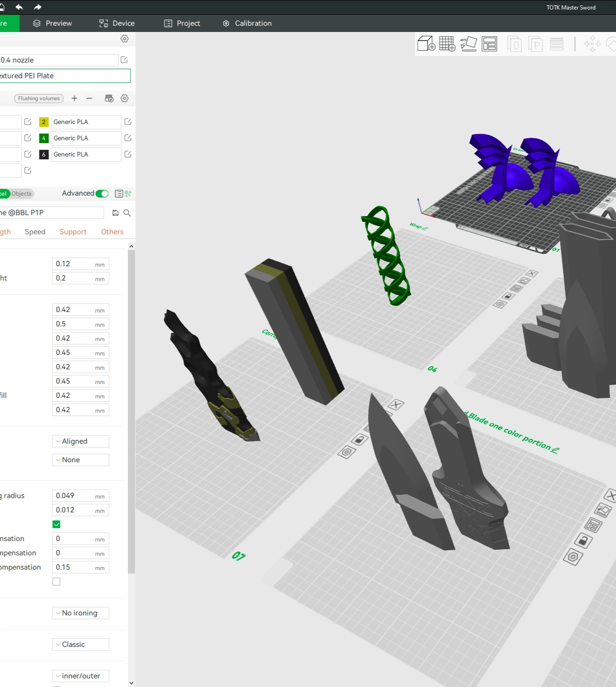Save the current process preset

click(x=115, y=213)
